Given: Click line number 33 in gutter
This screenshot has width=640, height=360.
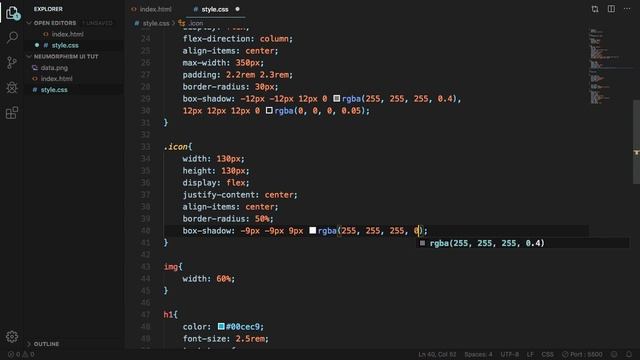Looking at the screenshot, I should point(145,147).
